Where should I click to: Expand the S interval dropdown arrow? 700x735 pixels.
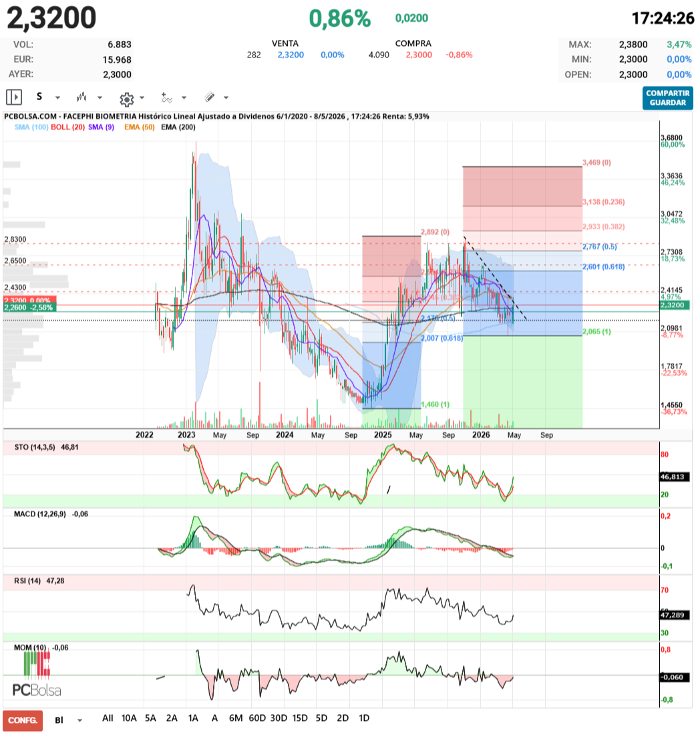click(57, 98)
